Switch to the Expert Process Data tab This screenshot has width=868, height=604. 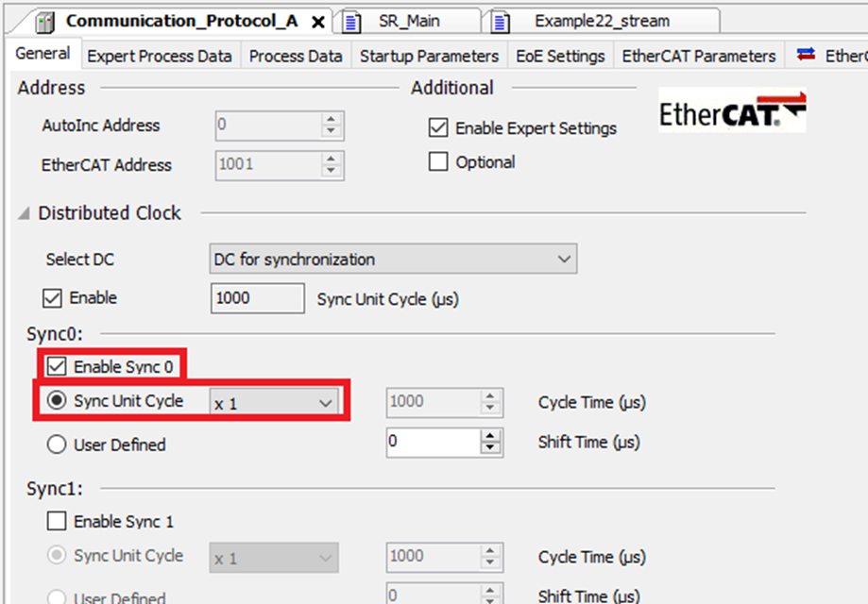159,56
